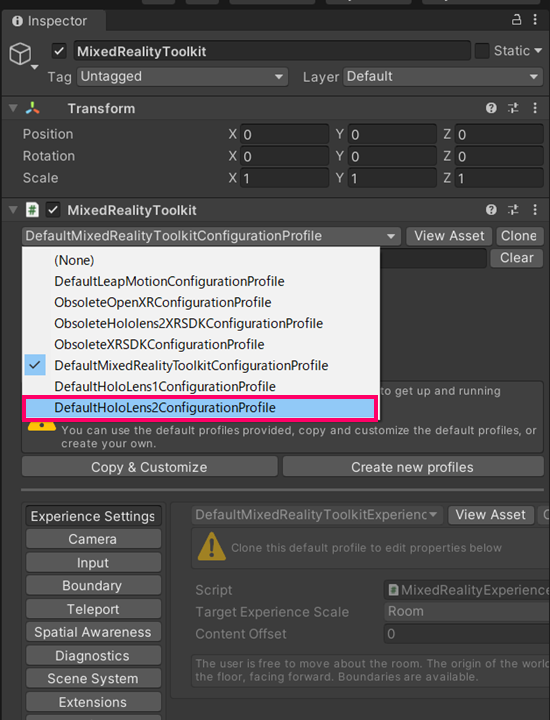This screenshot has height=720, width=550.
Task: Click Scale Z field
Action: [x=499, y=178]
